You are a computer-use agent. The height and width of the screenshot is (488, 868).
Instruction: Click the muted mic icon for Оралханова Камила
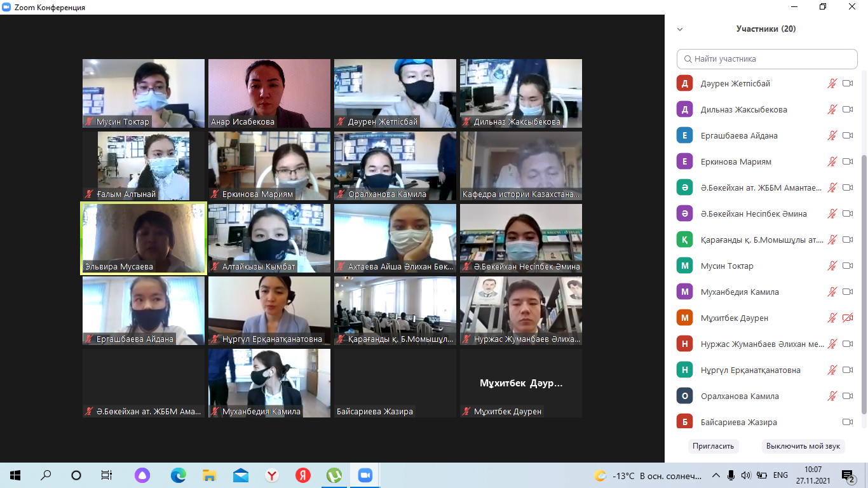(x=832, y=396)
